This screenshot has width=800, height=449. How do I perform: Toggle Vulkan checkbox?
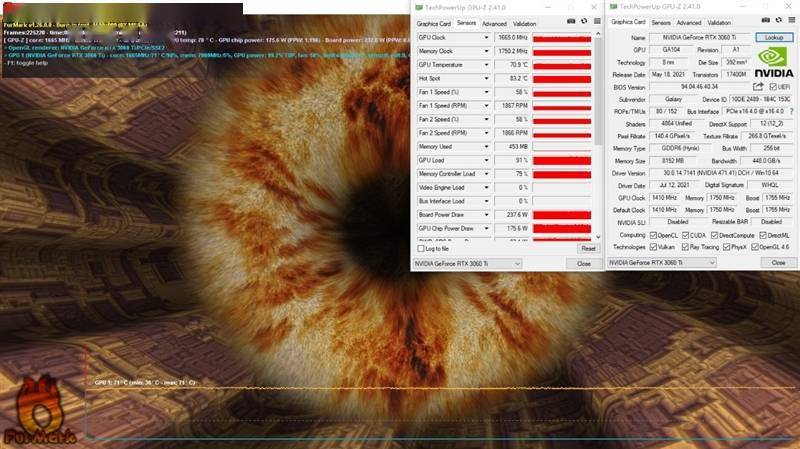coord(653,247)
